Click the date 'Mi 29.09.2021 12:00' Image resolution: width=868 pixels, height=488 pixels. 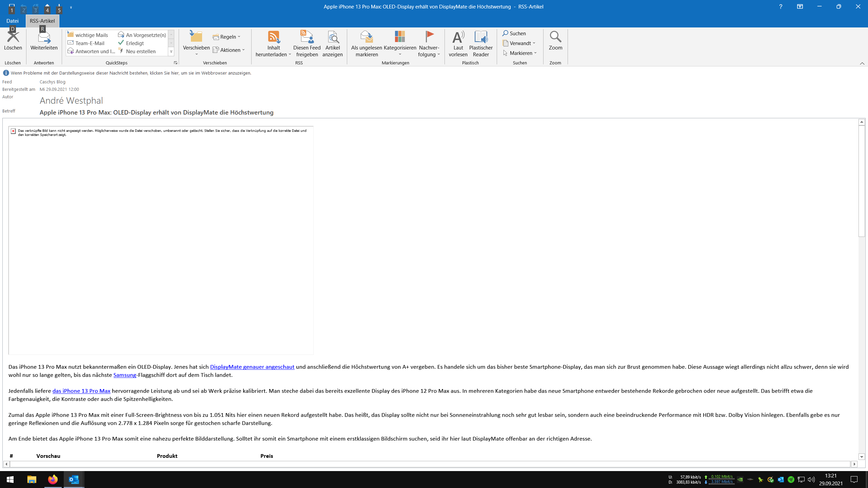point(59,89)
